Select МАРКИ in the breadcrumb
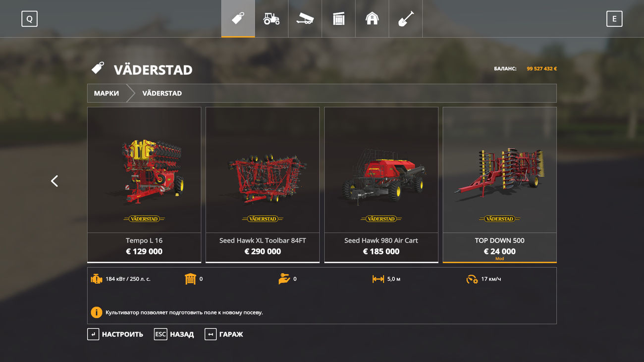Image resolution: width=644 pixels, height=362 pixels. pos(107,93)
